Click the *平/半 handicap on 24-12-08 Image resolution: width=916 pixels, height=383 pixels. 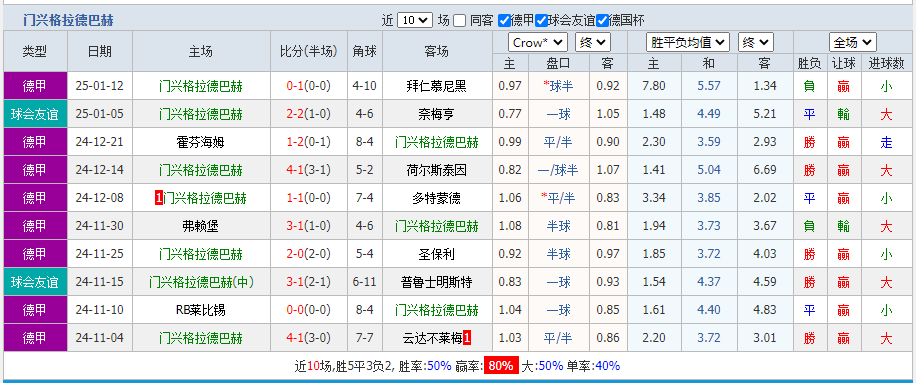pos(558,198)
